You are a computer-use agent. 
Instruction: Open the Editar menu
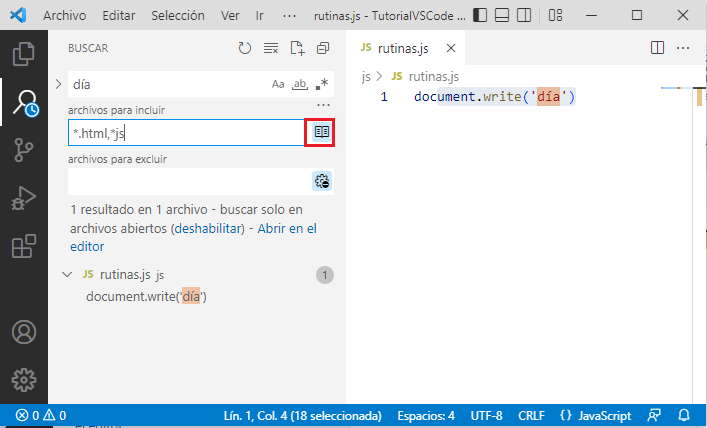click(119, 15)
